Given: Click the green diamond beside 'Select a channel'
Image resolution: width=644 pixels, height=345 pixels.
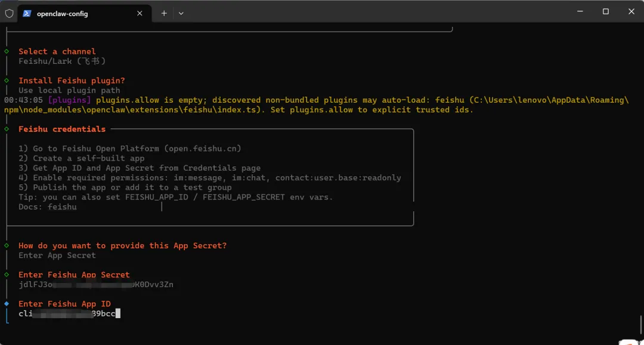Looking at the screenshot, I should click(7, 51).
